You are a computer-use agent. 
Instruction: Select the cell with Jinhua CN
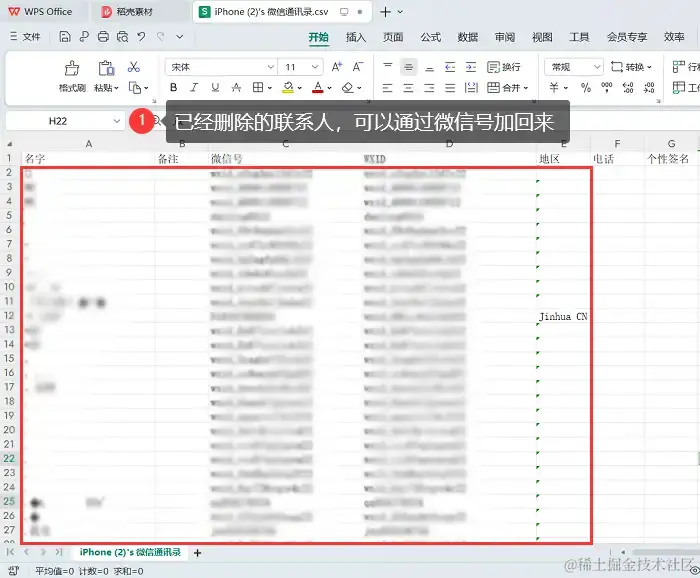564,316
